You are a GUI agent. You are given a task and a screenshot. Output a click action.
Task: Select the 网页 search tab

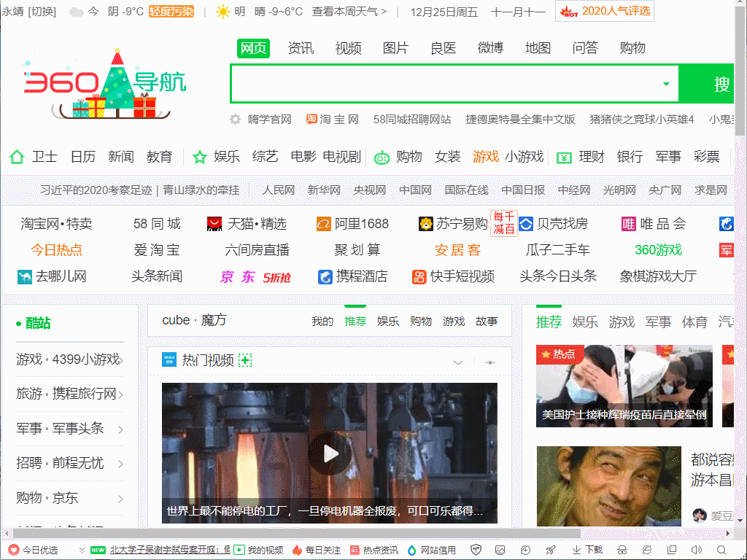click(253, 48)
